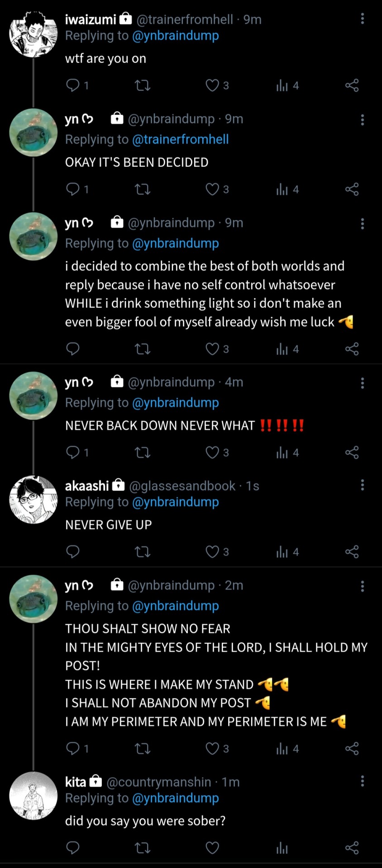View analytics for "THOU SHALT SHOW NO FEAR" tweet
The height and width of the screenshot is (868, 382).
282,749
